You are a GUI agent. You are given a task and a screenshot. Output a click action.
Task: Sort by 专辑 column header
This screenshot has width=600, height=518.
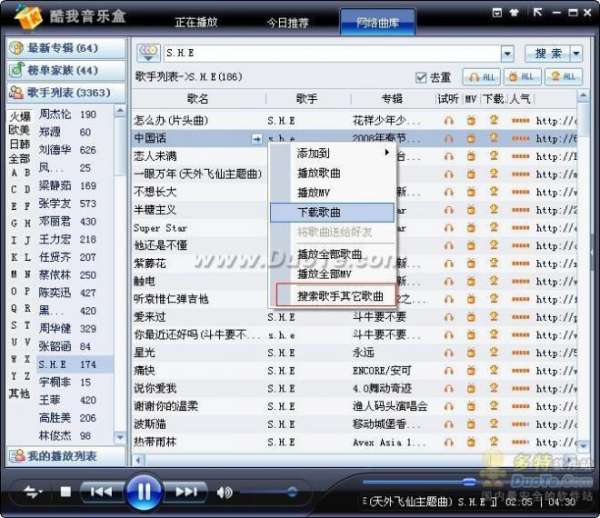tap(392, 99)
